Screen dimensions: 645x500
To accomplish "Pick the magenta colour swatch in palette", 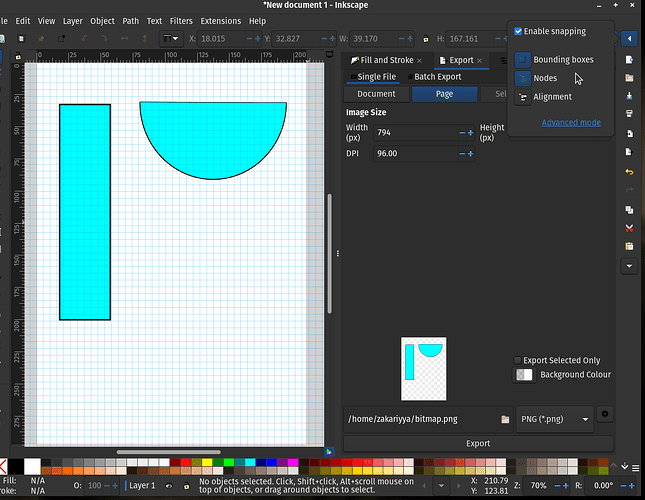I will 293,463.
